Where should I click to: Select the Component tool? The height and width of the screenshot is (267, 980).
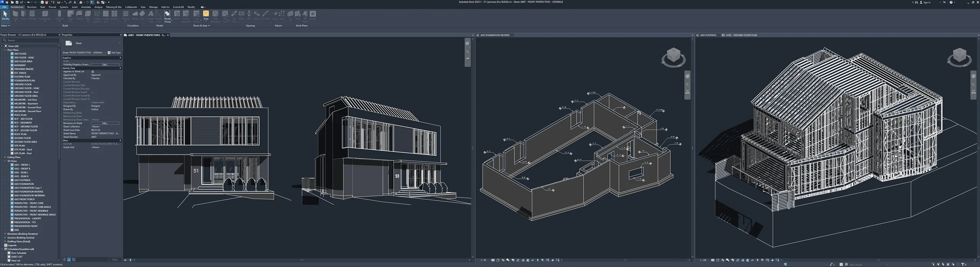point(45,15)
